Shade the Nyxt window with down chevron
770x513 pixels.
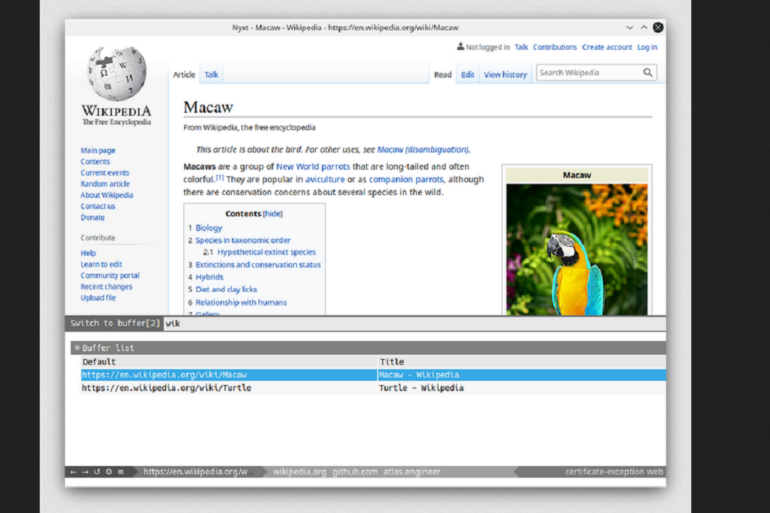(x=630, y=27)
